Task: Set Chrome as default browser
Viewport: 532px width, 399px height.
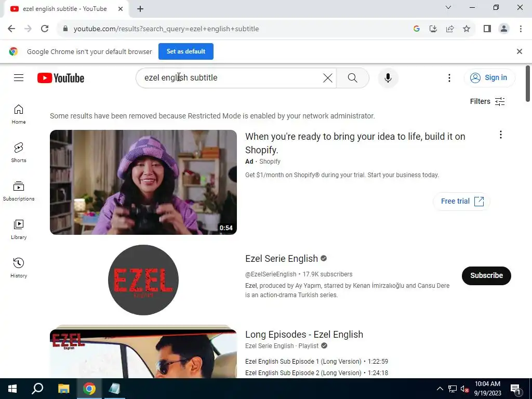Action: tap(186, 51)
